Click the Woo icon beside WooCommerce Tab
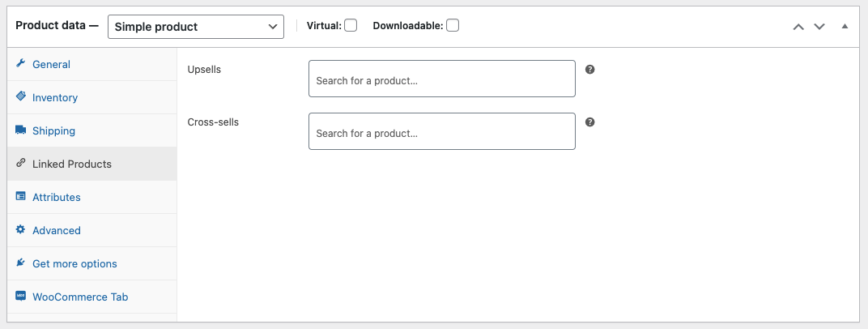 (20, 296)
